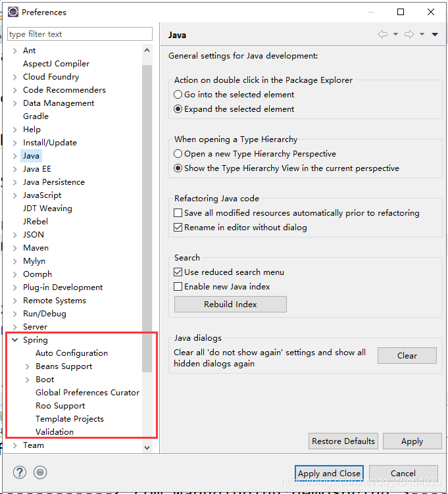The image size is (448, 494).
Task: Expand the Cloud Foundry node
Action: click(15, 77)
